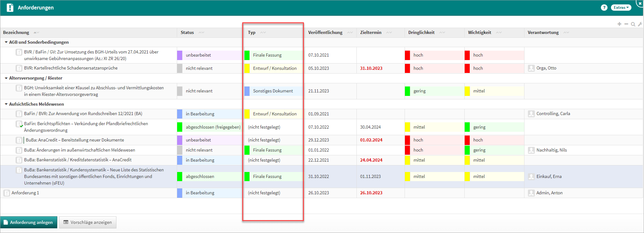Click the avatar beside Controlling, Carla

click(531, 114)
